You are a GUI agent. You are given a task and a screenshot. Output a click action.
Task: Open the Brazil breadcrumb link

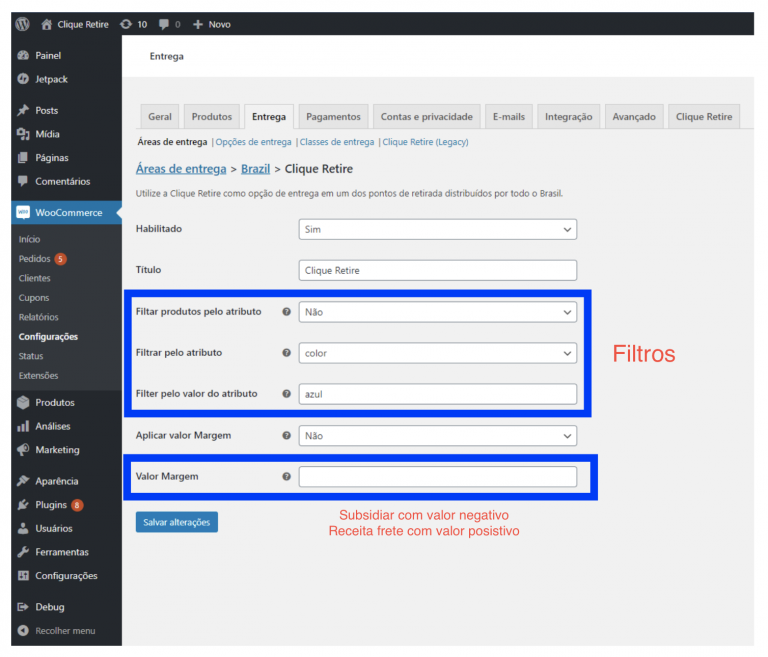255,169
